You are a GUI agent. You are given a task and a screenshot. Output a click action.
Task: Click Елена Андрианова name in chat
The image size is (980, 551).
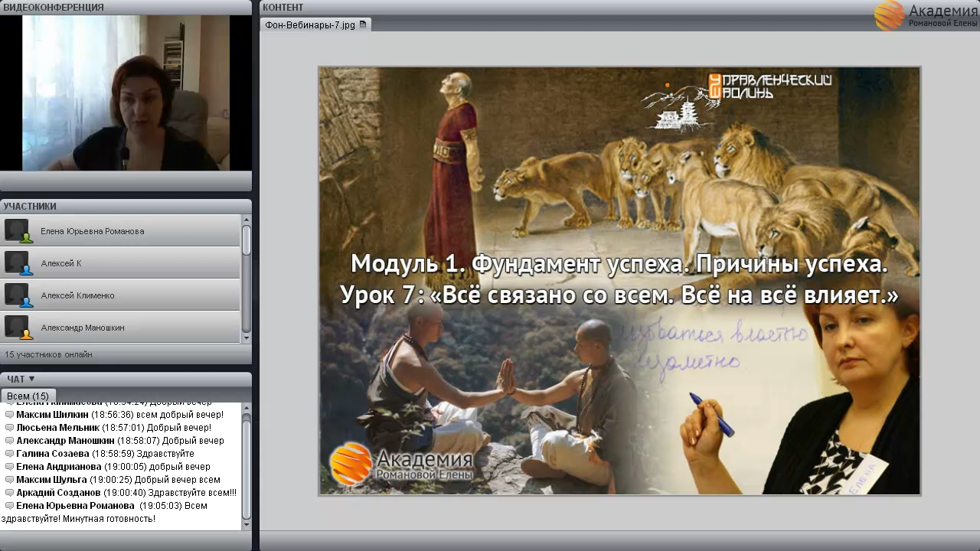59,467
